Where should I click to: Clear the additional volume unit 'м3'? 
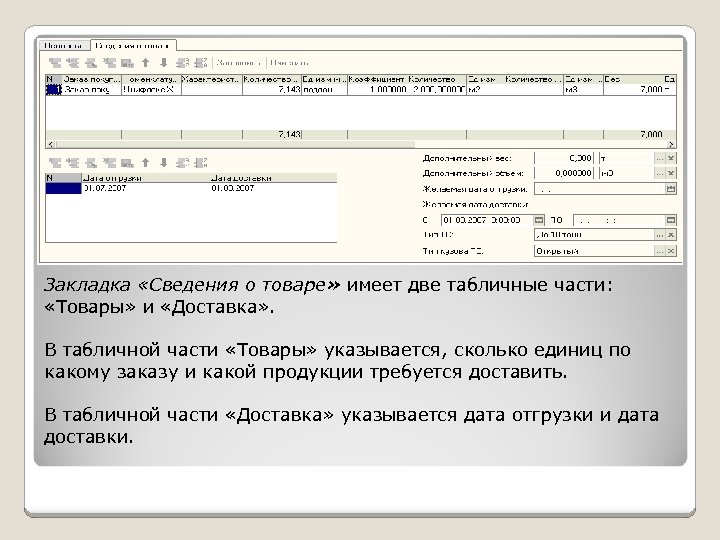coord(671,173)
